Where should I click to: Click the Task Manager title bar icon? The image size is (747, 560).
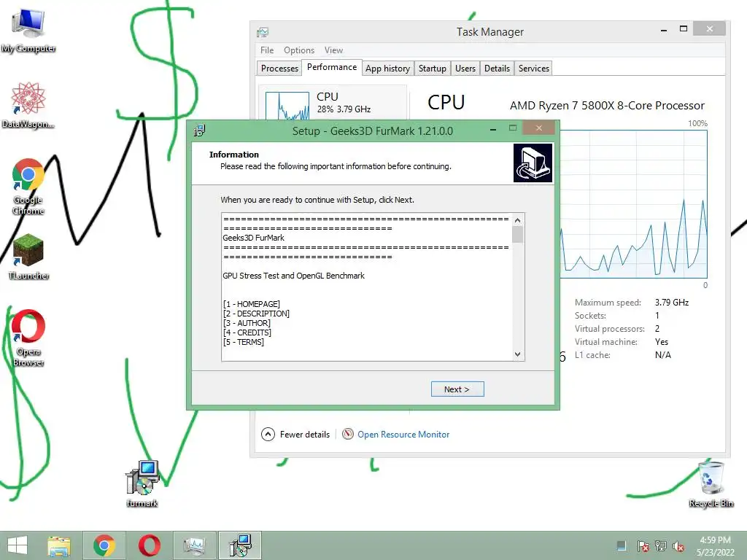(263, 32)
